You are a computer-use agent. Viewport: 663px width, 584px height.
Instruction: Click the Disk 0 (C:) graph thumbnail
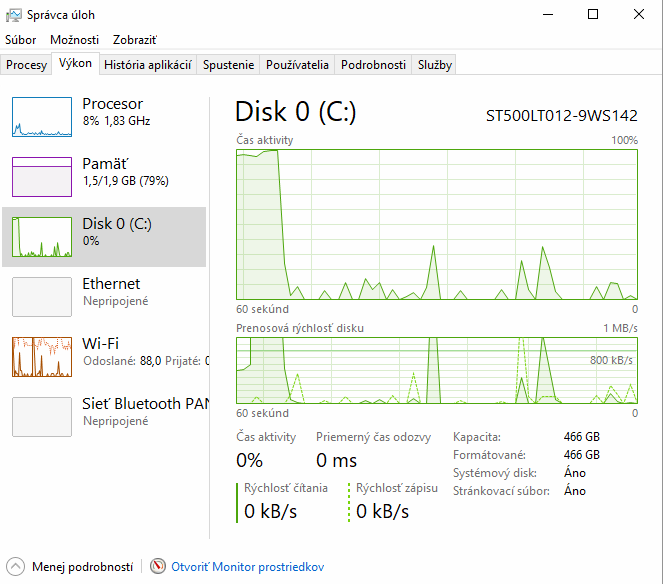click(x=42, y=237)
